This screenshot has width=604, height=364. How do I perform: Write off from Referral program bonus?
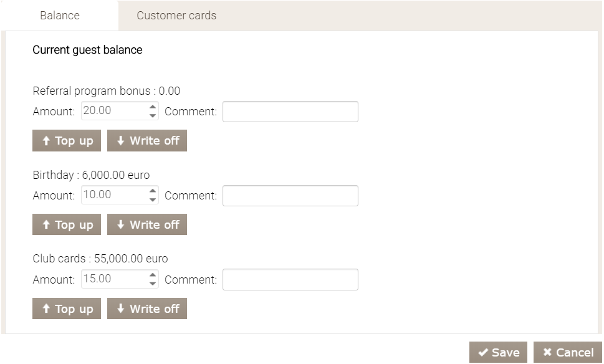coord(147,141)
